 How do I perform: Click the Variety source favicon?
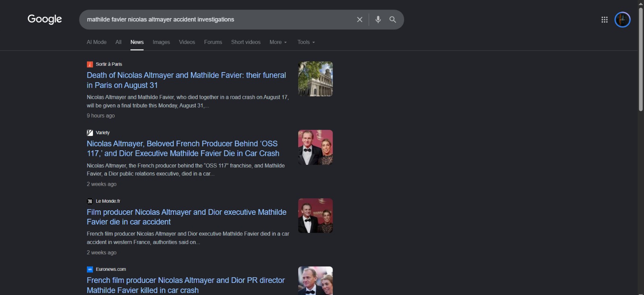90,133
